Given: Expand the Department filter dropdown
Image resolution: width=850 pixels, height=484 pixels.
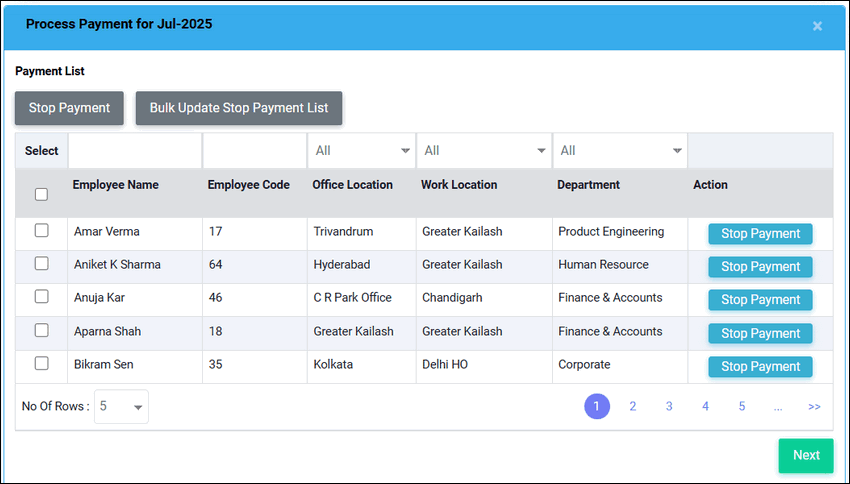Looking at the screenshot, I should pyautogui.click(x=620, y=151).
